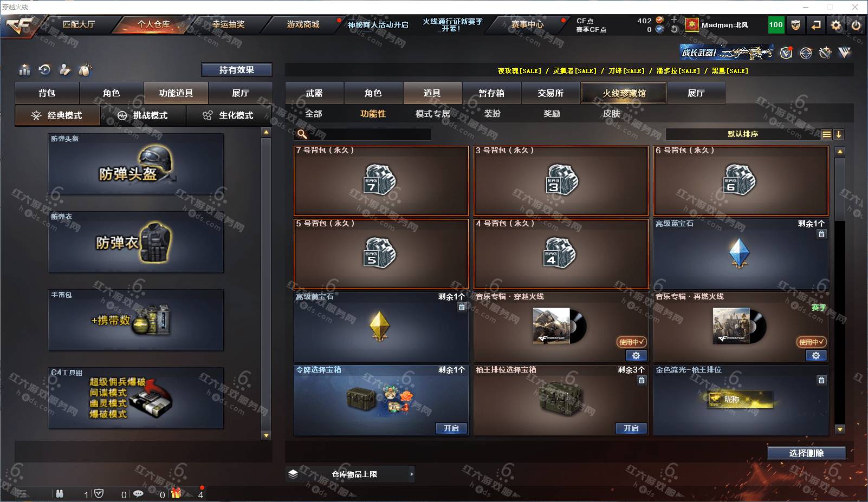Toggle 使用中 on 音乐专辑·再燃火线

tap(811, 342)
